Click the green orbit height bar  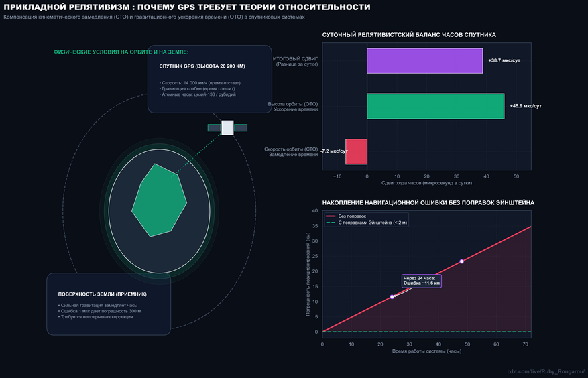click(435, 106)
